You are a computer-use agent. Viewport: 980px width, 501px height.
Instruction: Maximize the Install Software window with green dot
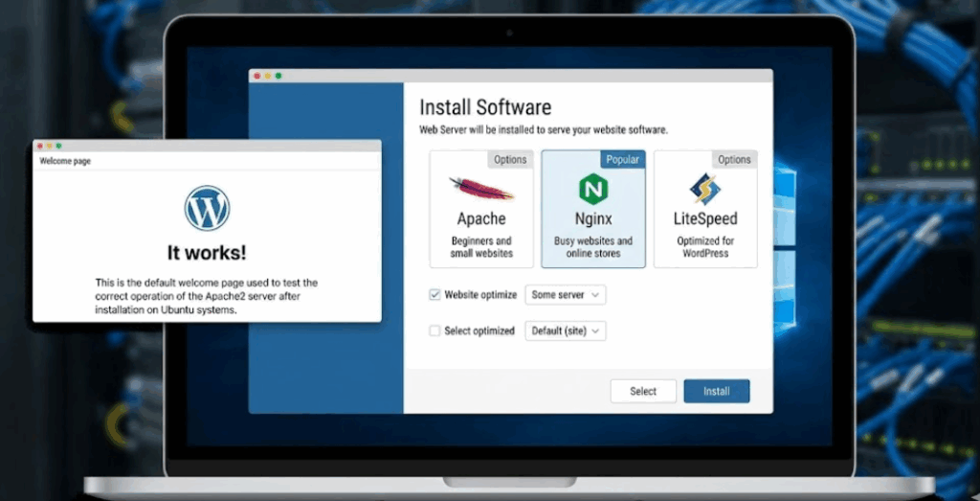[278, 76]
